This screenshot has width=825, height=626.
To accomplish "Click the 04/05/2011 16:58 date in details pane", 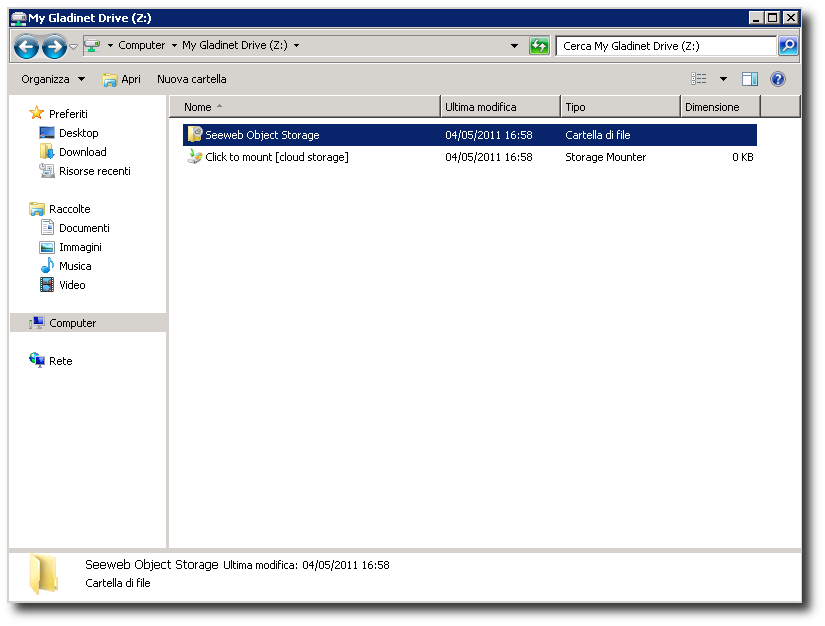I will point(346,565).
